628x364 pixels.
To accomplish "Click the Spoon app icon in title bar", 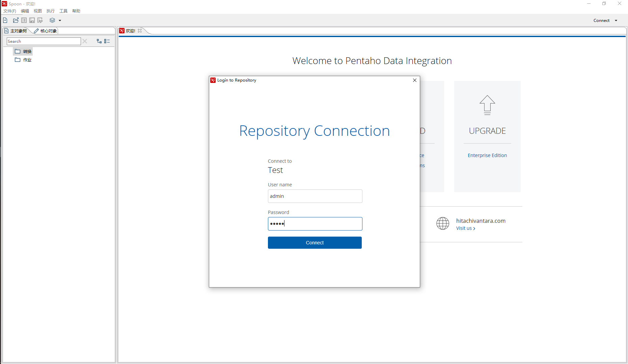I will [4, 4].
